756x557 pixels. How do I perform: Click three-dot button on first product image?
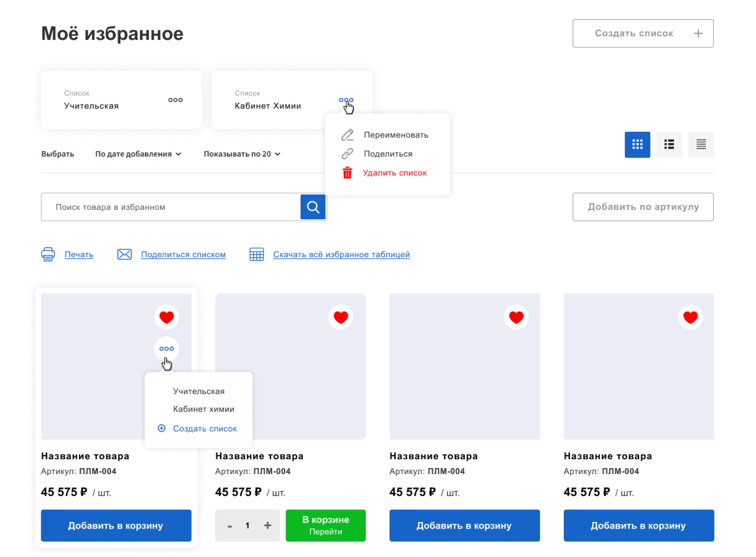[x=166, y=349]
